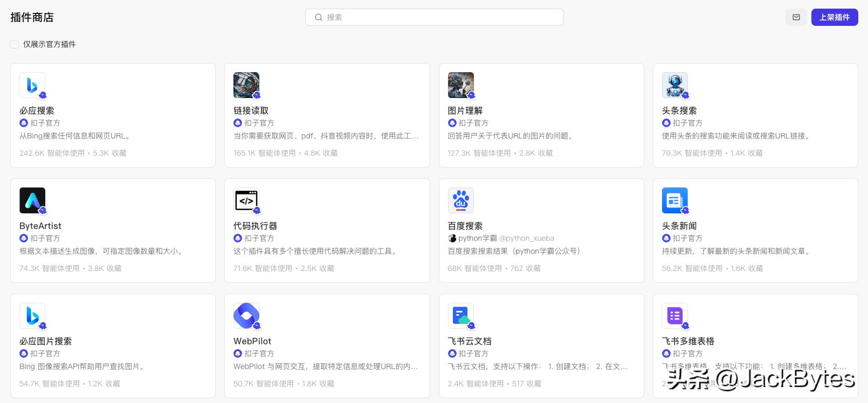
Task: Click the 242.6K 智能体使用 stats line
Action: 73,153
